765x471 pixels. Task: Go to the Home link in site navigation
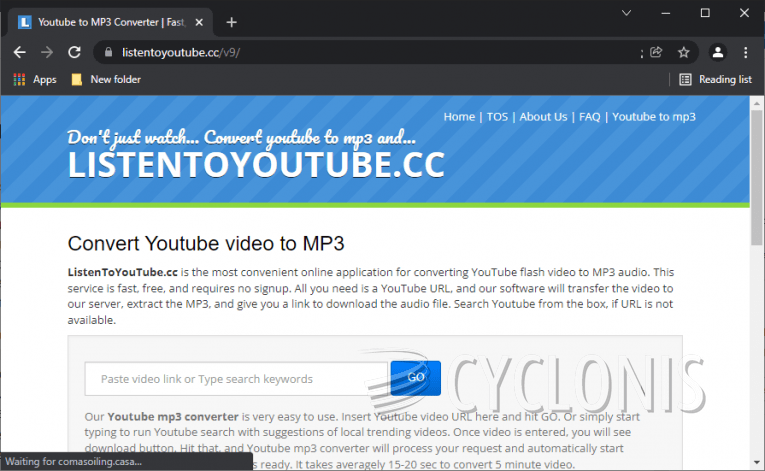pyautogui.click(x=459, y=117)
